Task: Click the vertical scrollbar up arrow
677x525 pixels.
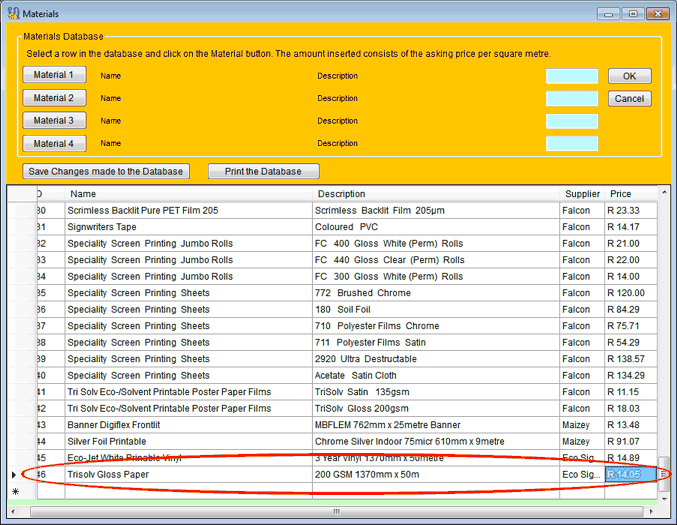Action: coord(663,194)
